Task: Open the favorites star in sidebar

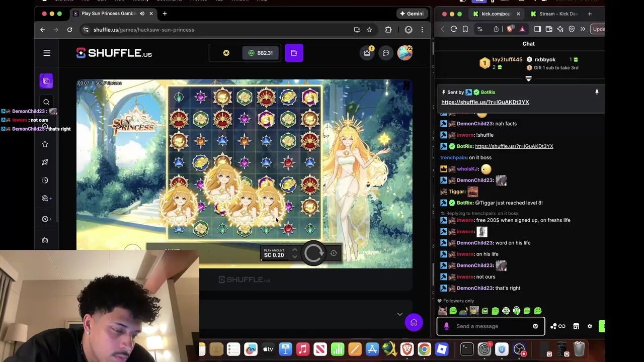Action: tap(45, 144)
